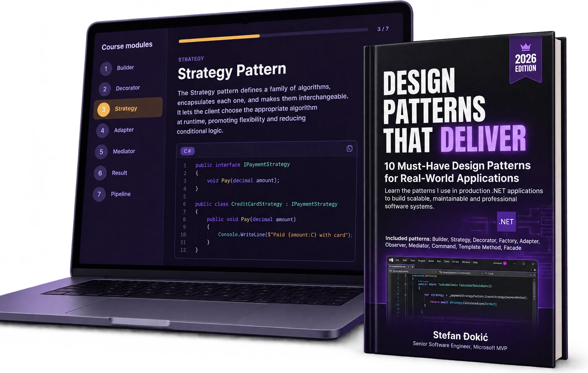Click the "2026 EDITION" ribbon text
This screenshot has width=588, height=373.
pos(526,63)
